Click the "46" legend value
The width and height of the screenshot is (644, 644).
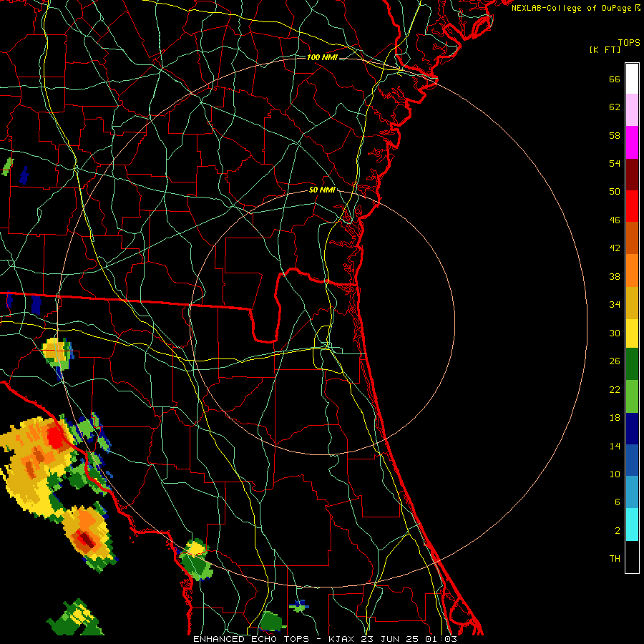pyautogui.click(x=615, y=220)
